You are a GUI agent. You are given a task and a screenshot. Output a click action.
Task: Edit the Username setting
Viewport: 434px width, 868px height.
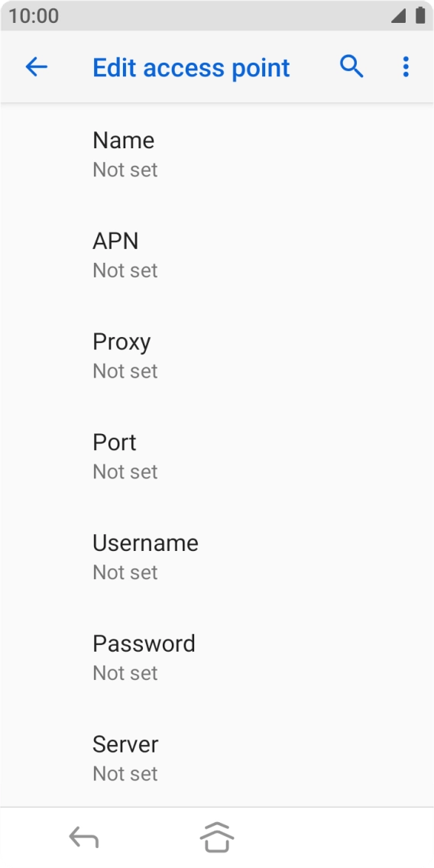217,557
